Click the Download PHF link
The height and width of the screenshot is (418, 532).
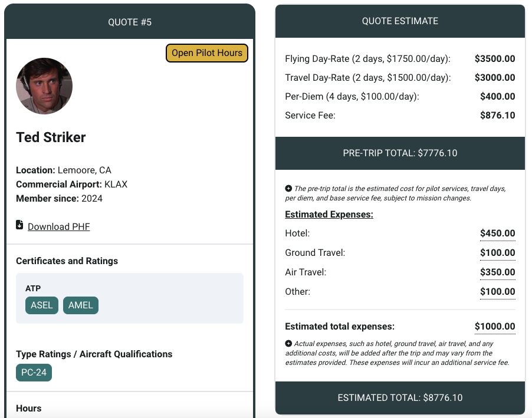click(x=58, y=227)
